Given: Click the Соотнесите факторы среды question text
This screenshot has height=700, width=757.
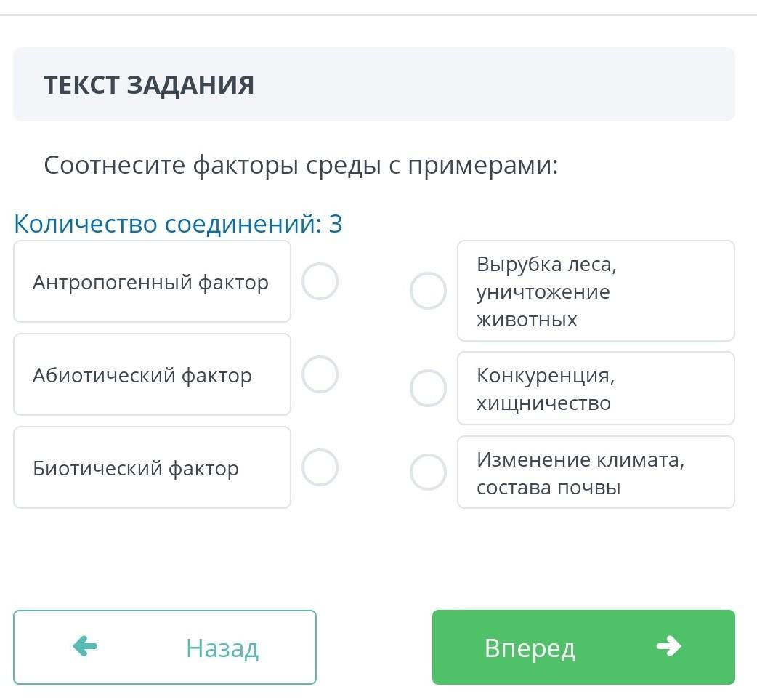Looking at the screenshot, I should click(x=301, y=166).
